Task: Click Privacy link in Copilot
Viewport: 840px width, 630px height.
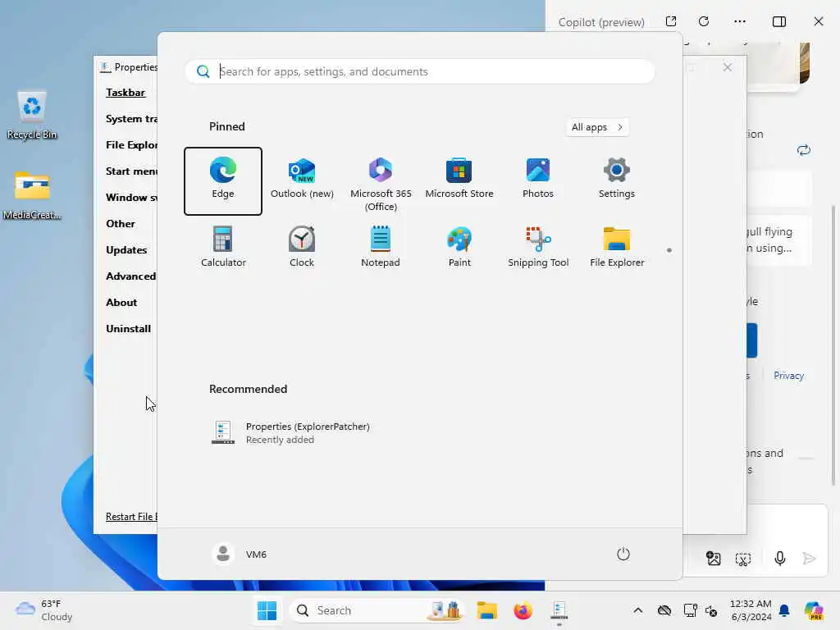Action: pos(788,376)
